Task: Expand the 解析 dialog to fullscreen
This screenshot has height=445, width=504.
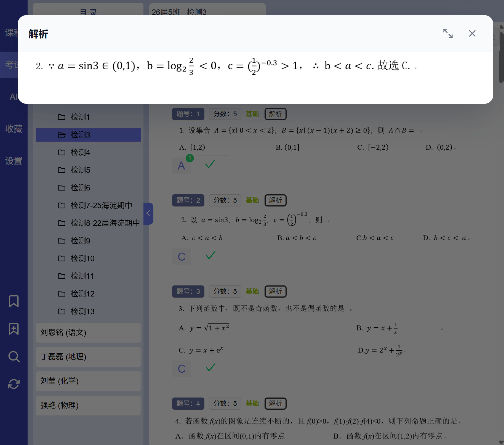Action: pyautogui.click(x=448, y=33)
